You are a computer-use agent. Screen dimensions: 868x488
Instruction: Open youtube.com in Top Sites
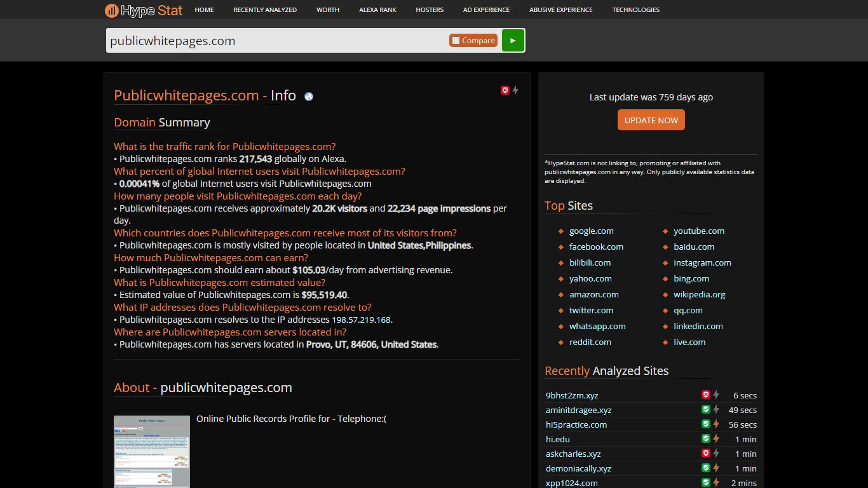pos(699,231)
